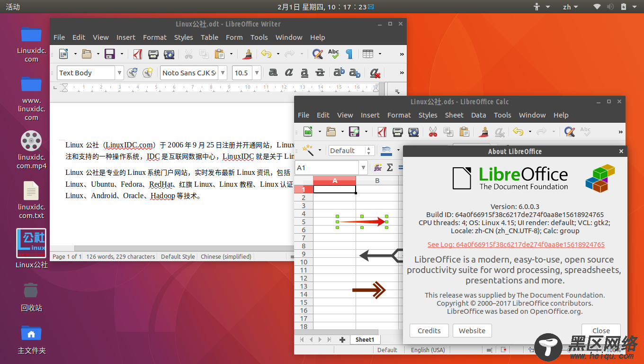Click Undo arrow in Writer toolbar

(x=267, y=54)
